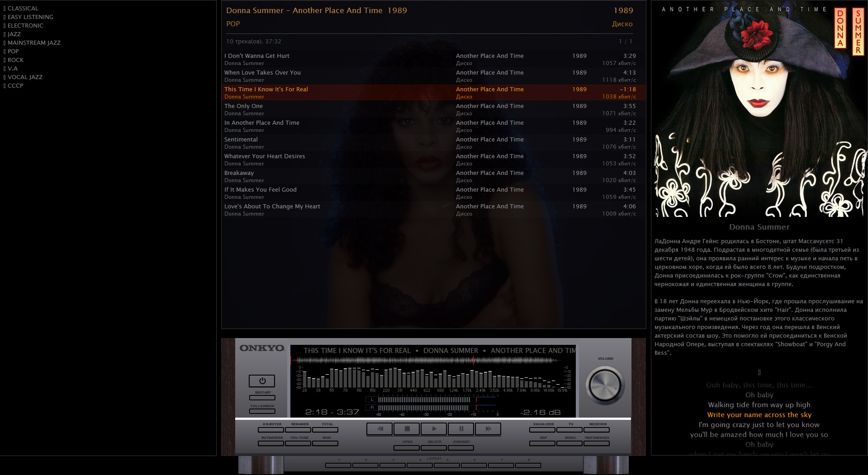Screen dimensions: 868x475
Task: Toggle FULLSCREEN mode button
Action: 262,411
